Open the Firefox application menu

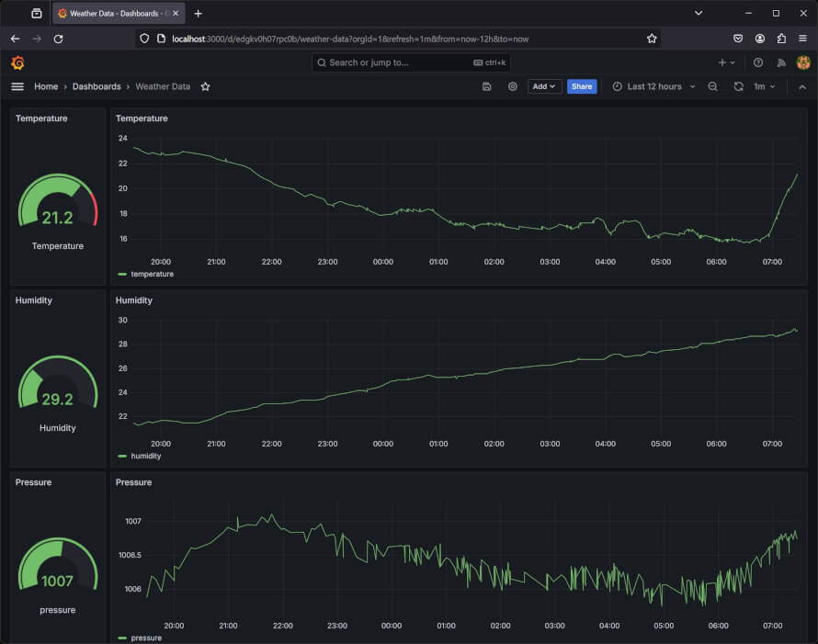[803, 39]
